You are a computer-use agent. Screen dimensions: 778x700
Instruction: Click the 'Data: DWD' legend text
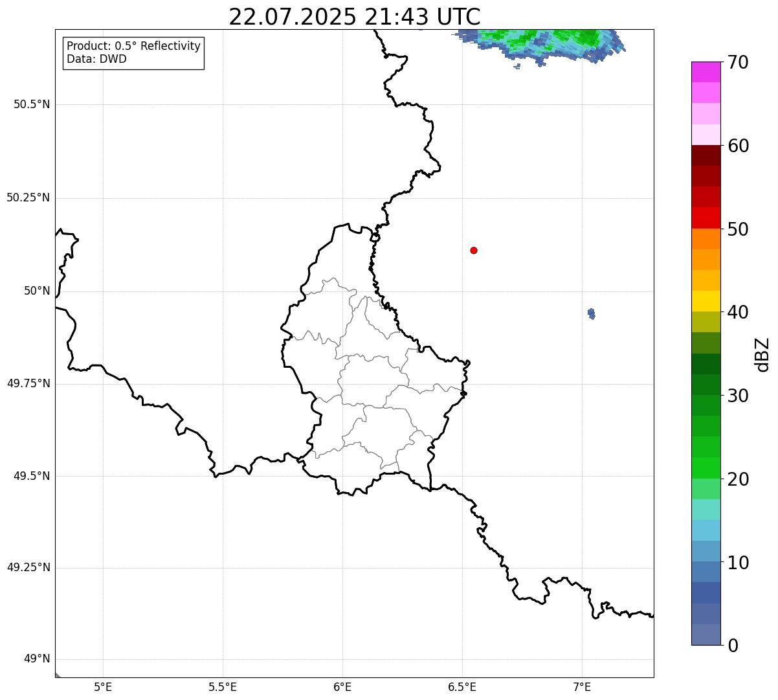click(x=97, y=59)
